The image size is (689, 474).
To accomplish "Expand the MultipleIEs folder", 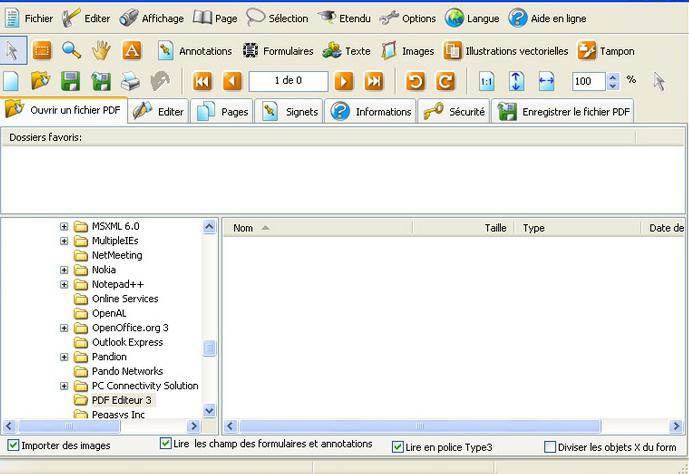I will pyautogui.click(x=64, y=241).
